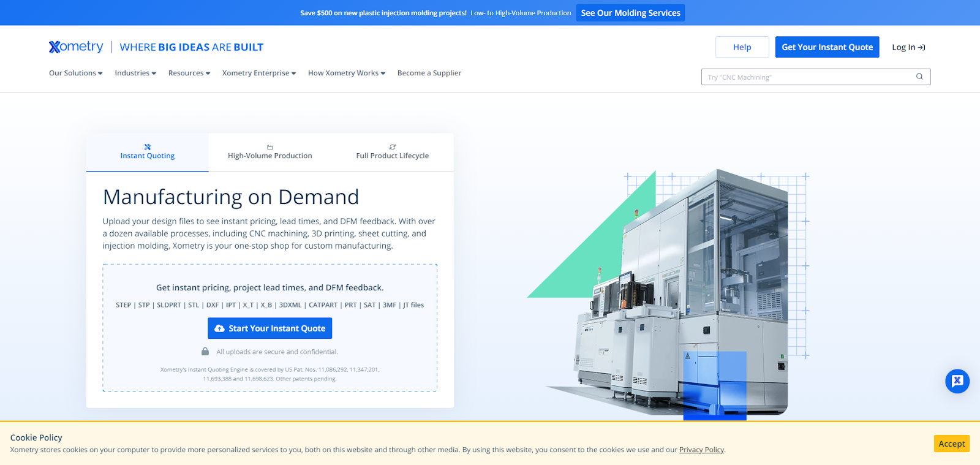The height and width of the screenshot is (465, 980).
Task: Click Start Your Instant Quote button
Action: coord(270,328)
